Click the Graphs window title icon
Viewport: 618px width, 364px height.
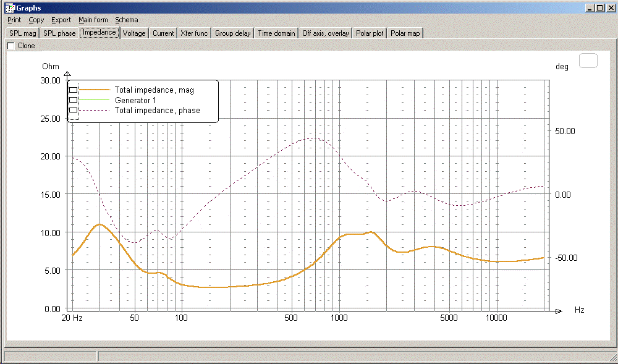[9, 8]
